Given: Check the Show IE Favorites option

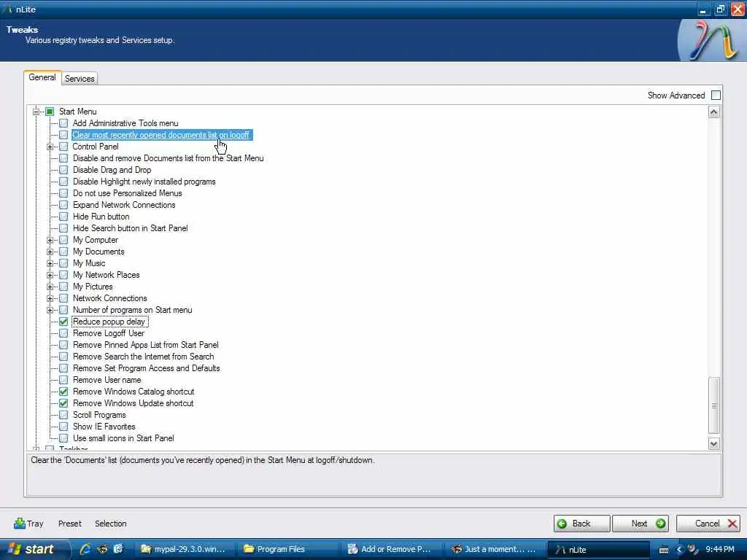Looking at the screenshot, I should point(63,427).
